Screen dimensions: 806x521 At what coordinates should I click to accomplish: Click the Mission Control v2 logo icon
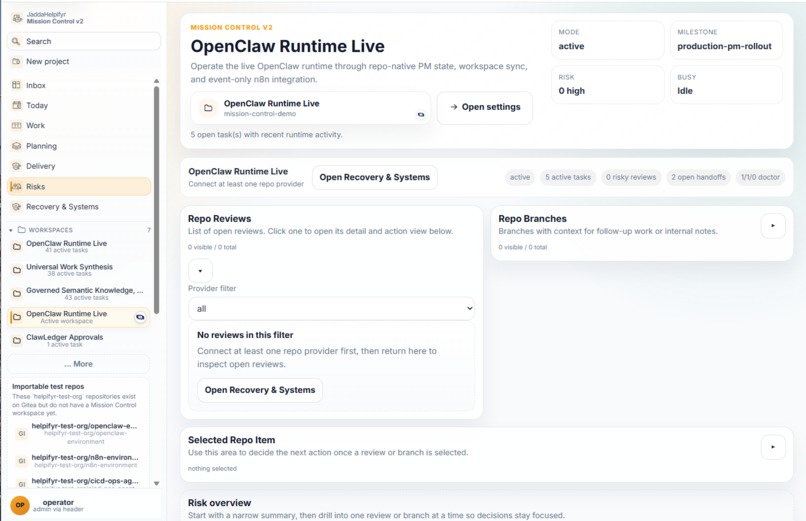[17, 18]
